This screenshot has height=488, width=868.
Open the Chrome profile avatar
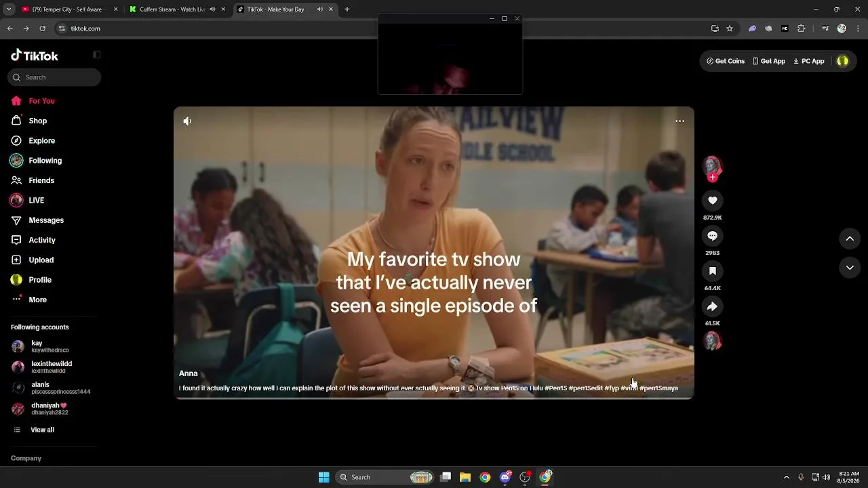(x=842, y=28)
